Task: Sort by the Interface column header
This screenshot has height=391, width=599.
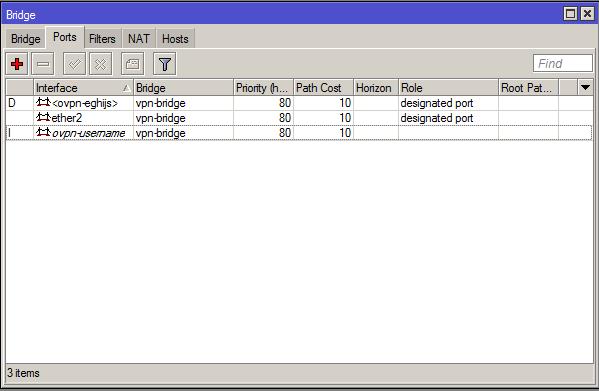Action: pyautogui.click(x=83, y=88)
